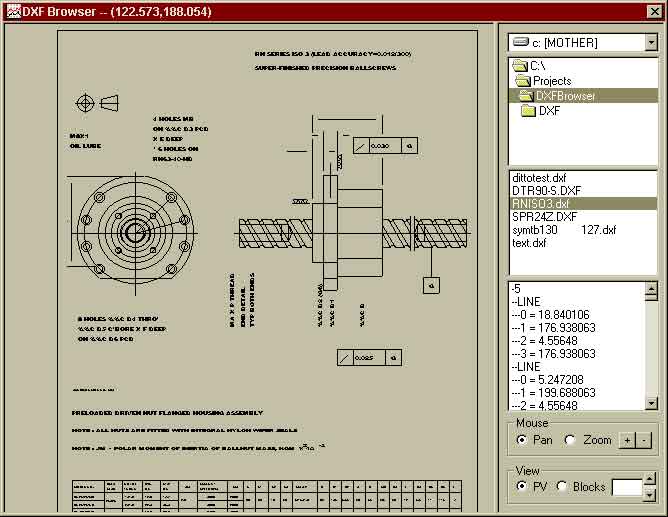This screenshot has width=668, height=517.
Task: Close the DXF Browser window
Action: [654, 11]
